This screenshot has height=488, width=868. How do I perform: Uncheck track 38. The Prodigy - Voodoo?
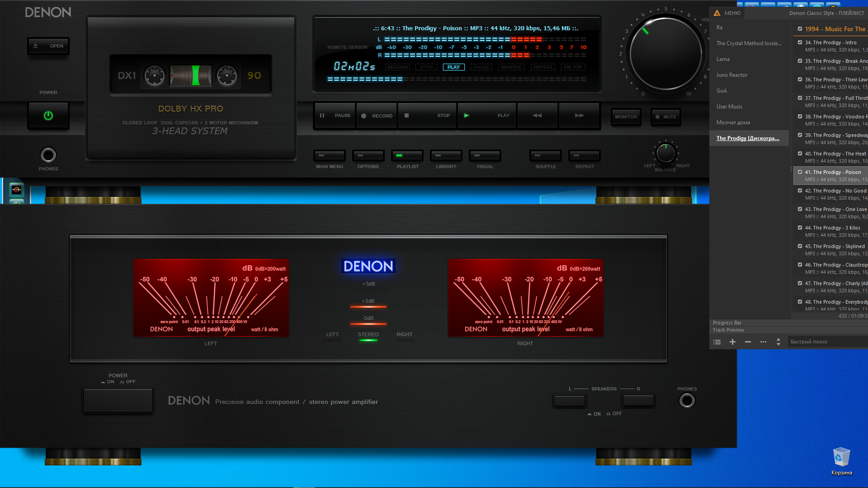800,117
